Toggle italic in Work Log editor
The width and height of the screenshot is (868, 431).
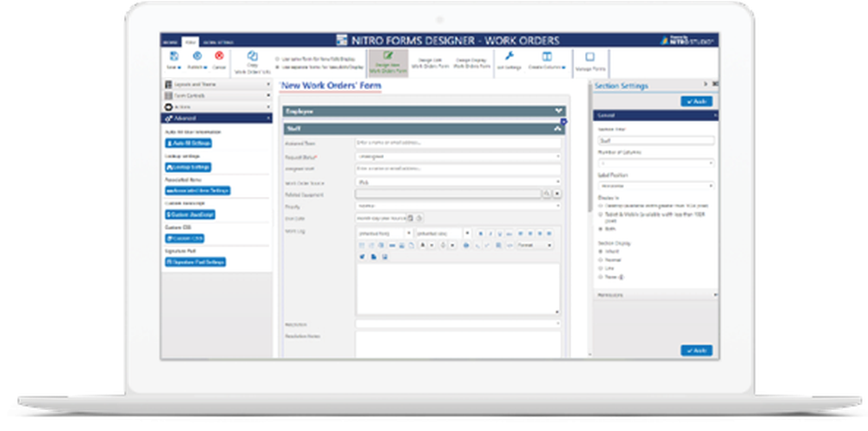490,233
